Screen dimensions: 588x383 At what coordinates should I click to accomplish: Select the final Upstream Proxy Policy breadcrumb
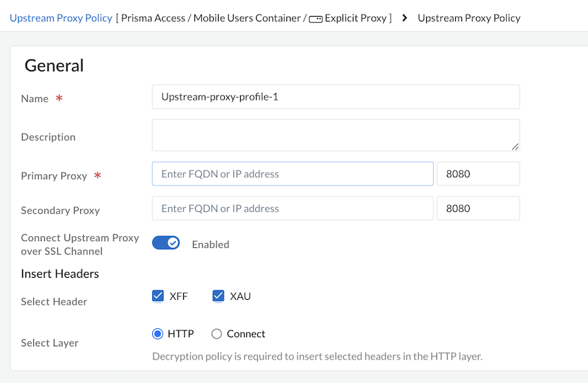(x=469, y=18)
